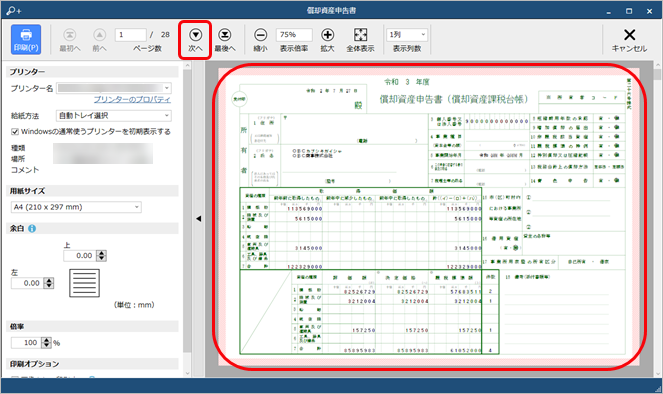Image resolution: width=663 pixels, height=394 pixels.
Task: Go to first page with 最初へ
Action: point(70,40)
